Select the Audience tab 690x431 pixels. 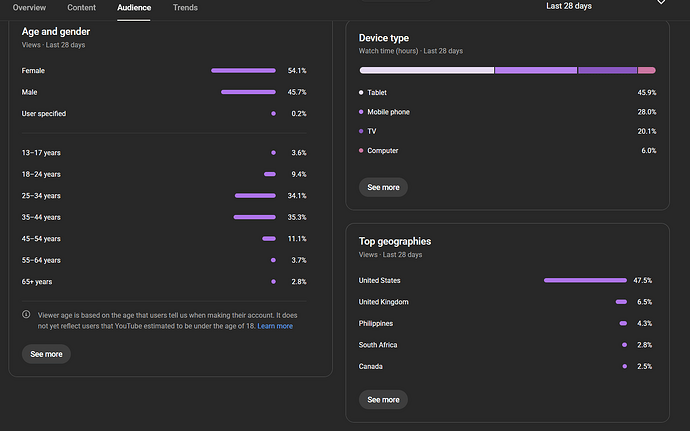[x=134, y=7]
